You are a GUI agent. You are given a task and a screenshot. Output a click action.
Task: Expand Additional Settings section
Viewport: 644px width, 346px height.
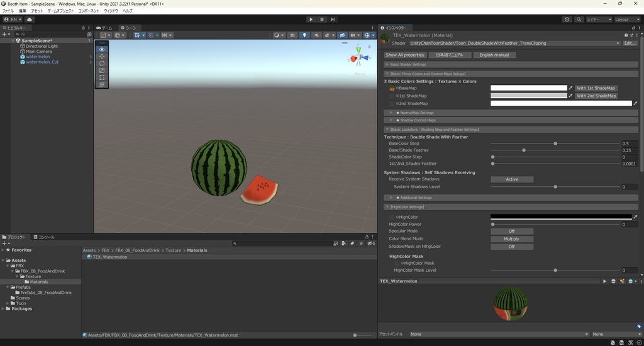click(511, 198)
